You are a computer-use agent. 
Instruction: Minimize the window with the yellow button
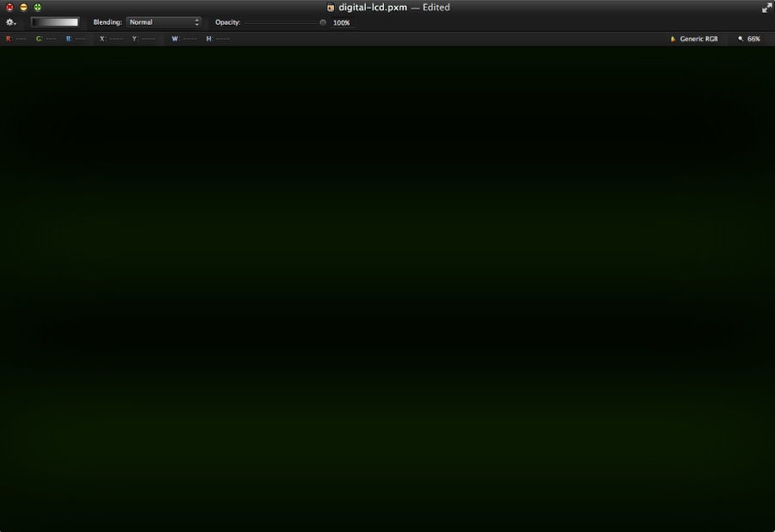click(x=23, y=8)
